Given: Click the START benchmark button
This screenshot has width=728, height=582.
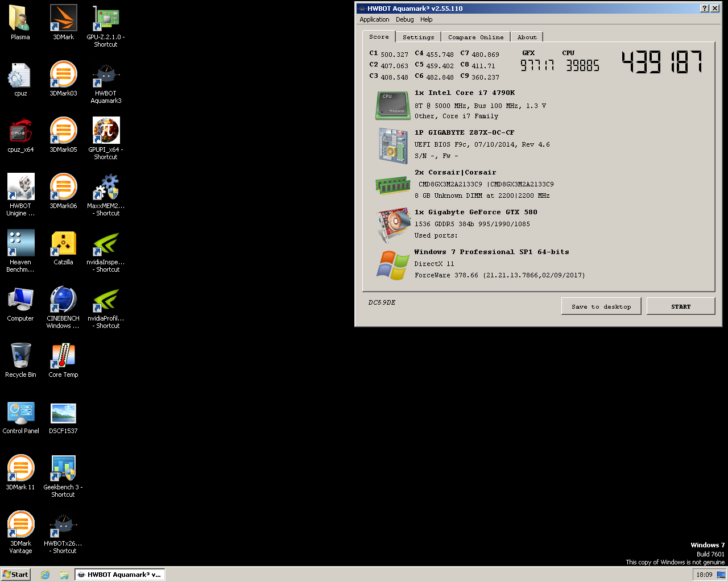Looking at the screenshot, I should pos(681,306).
